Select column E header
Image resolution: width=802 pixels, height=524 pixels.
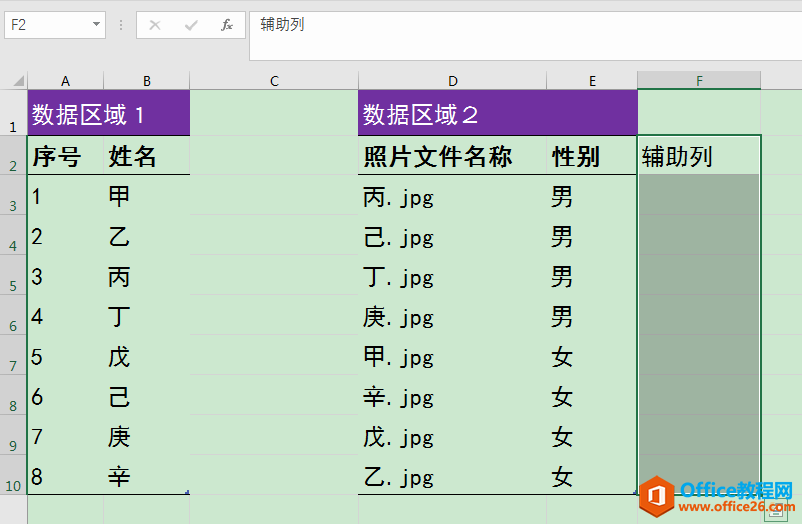pyautogui.click(x=592, y=81)
